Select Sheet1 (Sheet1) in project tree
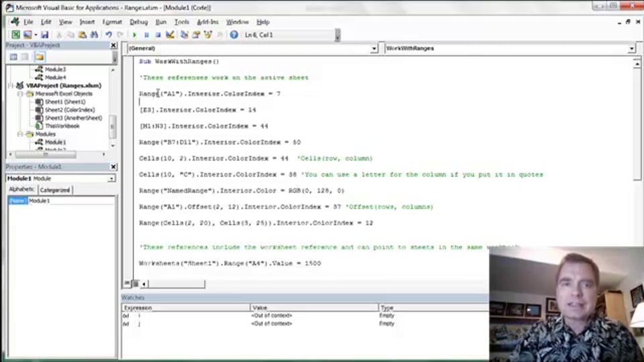The image size is (644, 362). click(65, 102)
